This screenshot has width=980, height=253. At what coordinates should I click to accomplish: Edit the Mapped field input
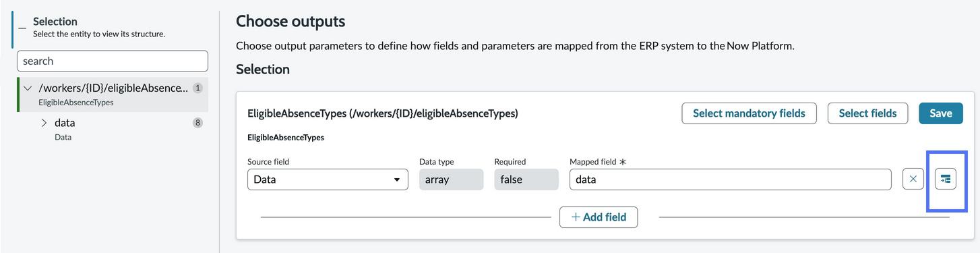pyautogui.click(x=730, y=179)
